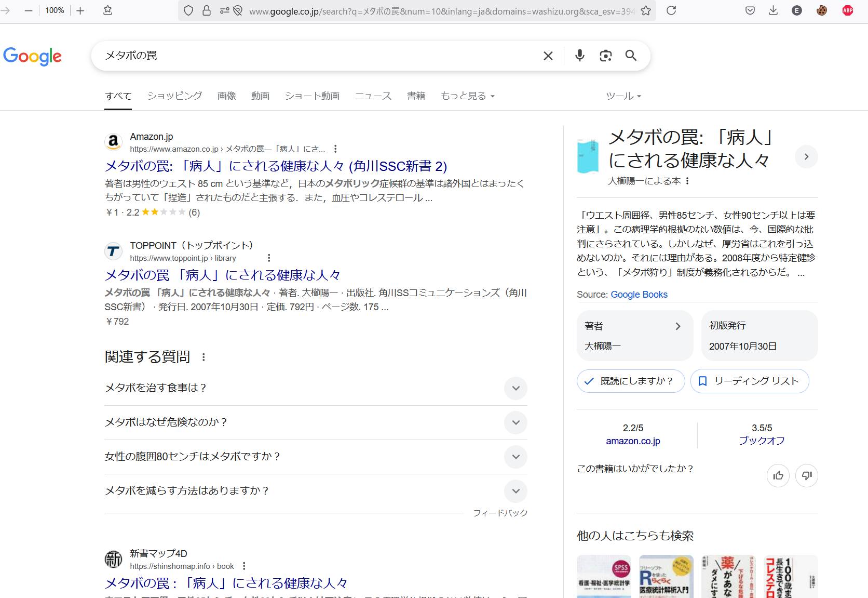Open the ブックオフ rating link
Viewport: 868px width, 598px height.
coord(762,441)
